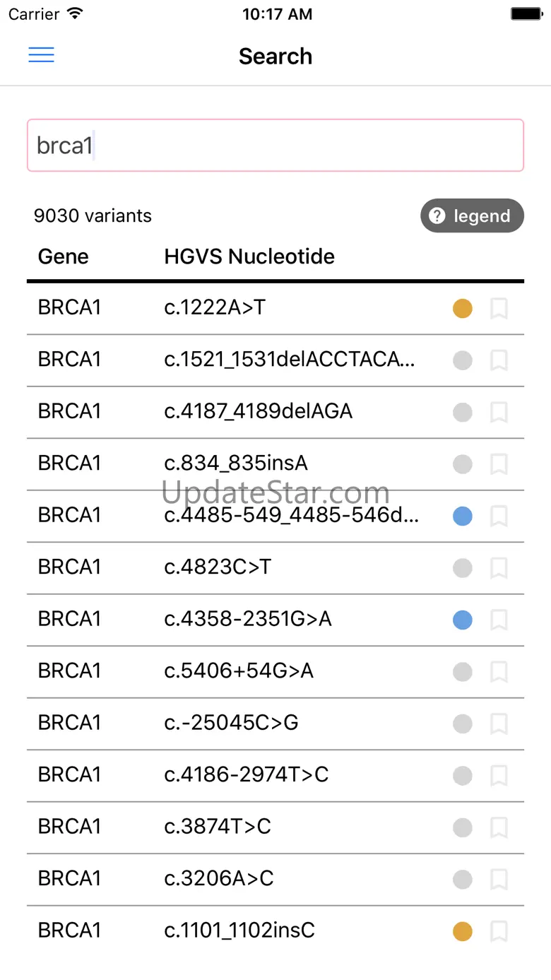
Task: Sort by the Gene column header
Action: 64,256
